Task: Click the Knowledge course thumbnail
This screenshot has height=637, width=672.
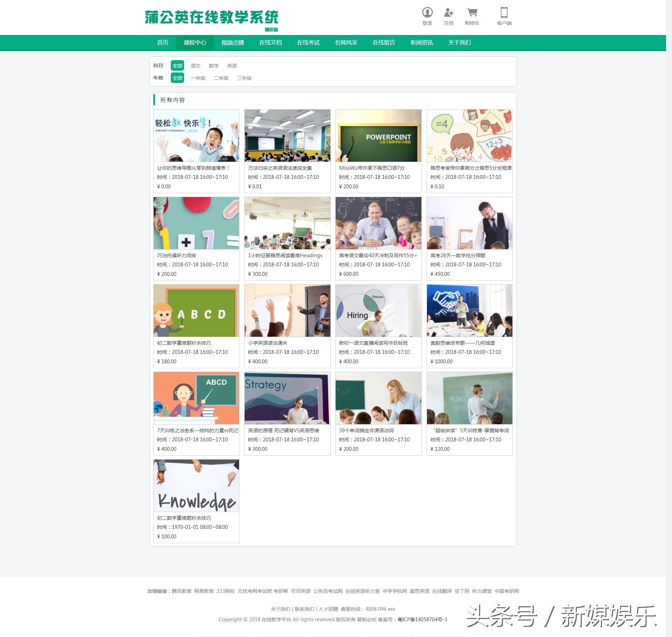Action: click(x=196, y=486)
